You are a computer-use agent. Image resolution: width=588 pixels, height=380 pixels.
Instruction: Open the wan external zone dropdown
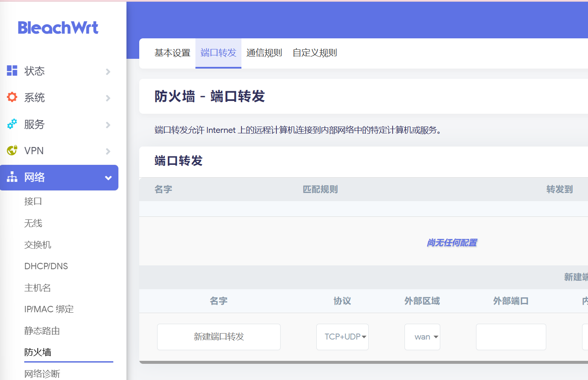tap(422, 337)
